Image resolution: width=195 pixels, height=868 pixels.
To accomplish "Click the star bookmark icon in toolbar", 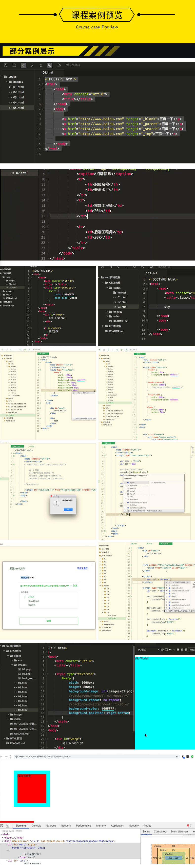I will click(x=41, y=65).
